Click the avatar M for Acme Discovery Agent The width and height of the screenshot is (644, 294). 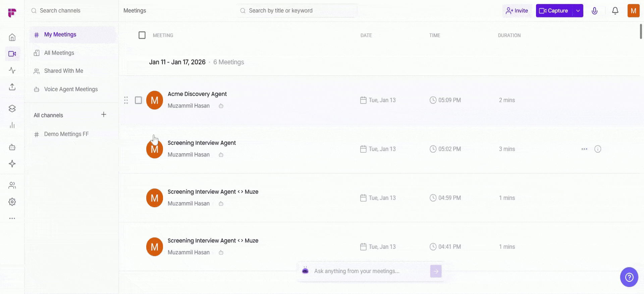click(x=155, y=100)
